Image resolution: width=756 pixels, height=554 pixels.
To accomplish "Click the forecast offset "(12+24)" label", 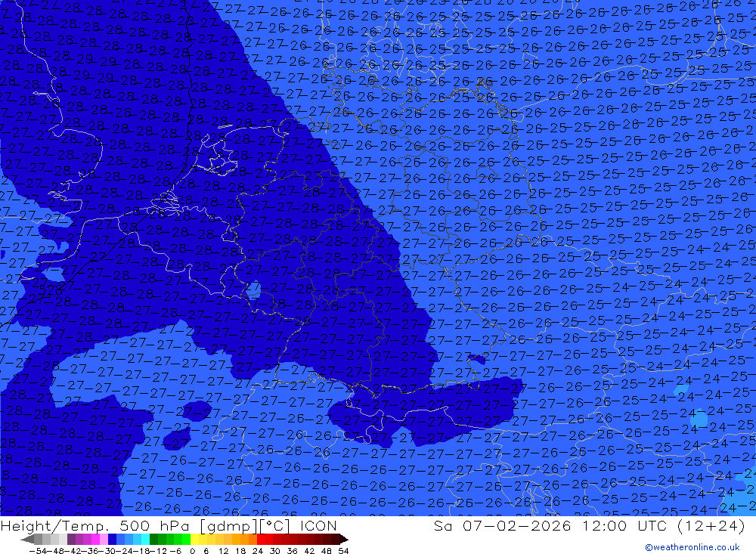I will coord(711,526).
